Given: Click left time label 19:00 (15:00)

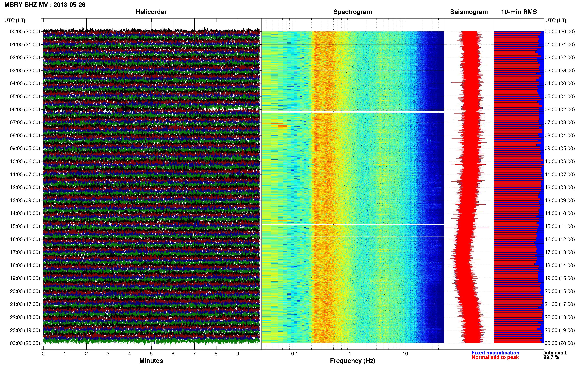Looking at the screenshot, I should pos(25,278).
